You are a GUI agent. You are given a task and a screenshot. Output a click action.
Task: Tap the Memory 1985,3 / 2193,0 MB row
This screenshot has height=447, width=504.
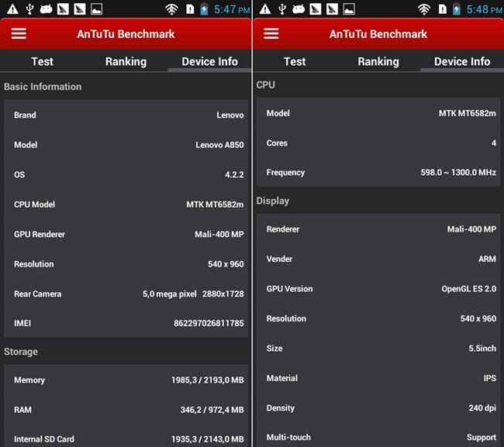[126, 380]
